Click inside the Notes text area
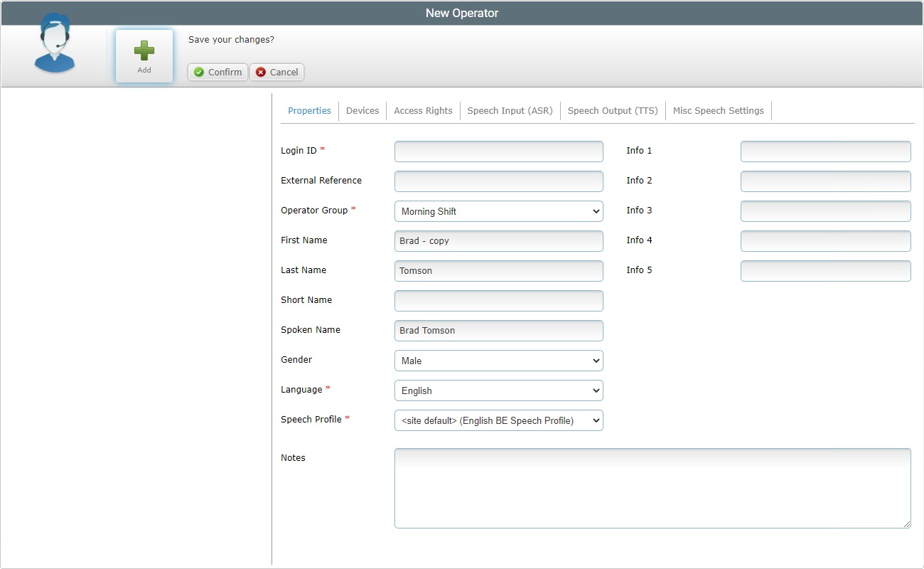924x569 pixels. (652, 488)
